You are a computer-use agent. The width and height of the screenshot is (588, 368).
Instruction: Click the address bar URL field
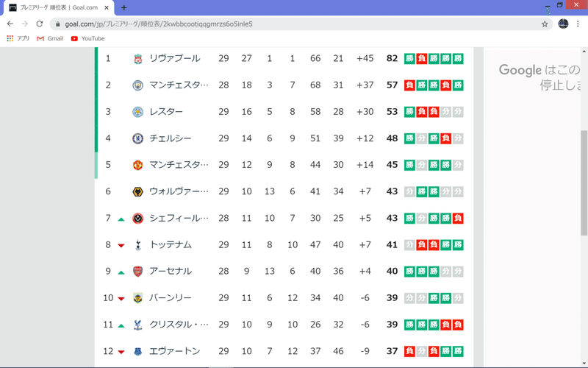point(294,24)
